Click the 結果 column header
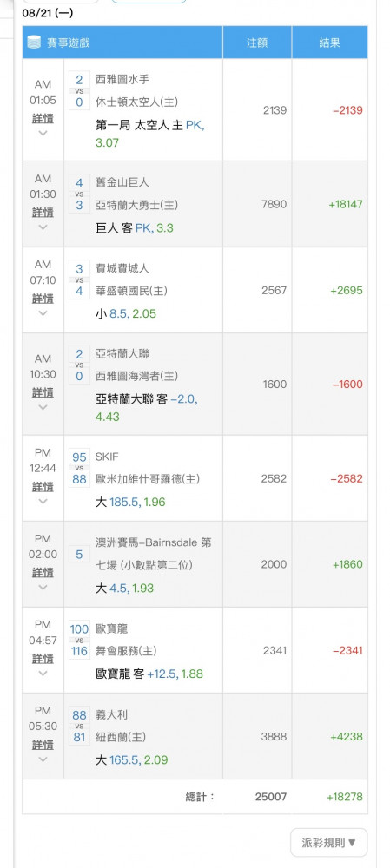 pyautogui.click(x=329, y=42)
